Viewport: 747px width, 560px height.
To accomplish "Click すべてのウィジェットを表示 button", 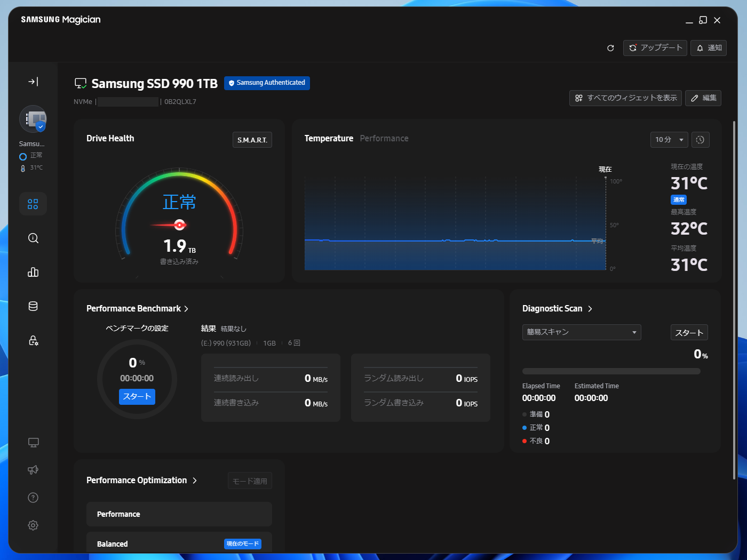I will click(625, 98).
